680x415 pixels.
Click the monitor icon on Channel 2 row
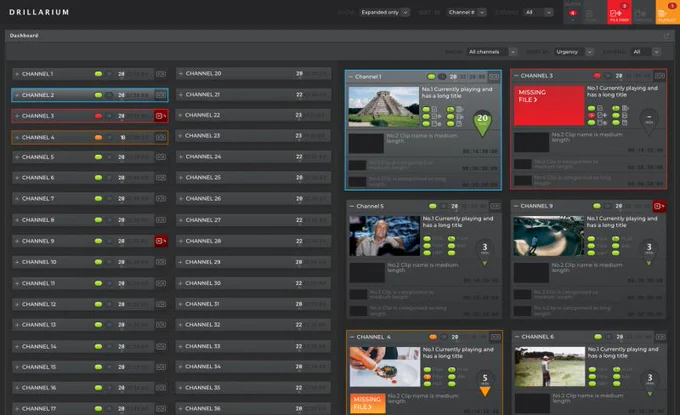point(161,95)
